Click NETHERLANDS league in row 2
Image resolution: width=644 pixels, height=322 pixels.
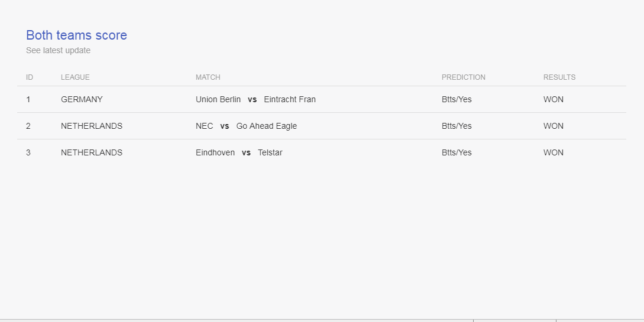[92, 126]
